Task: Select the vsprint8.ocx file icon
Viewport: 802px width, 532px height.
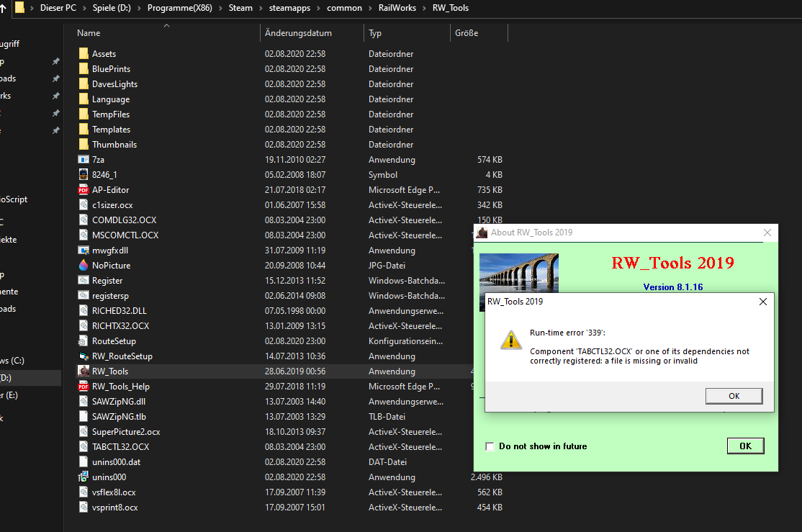Action: pyautogui.click(x=84, y=507)
